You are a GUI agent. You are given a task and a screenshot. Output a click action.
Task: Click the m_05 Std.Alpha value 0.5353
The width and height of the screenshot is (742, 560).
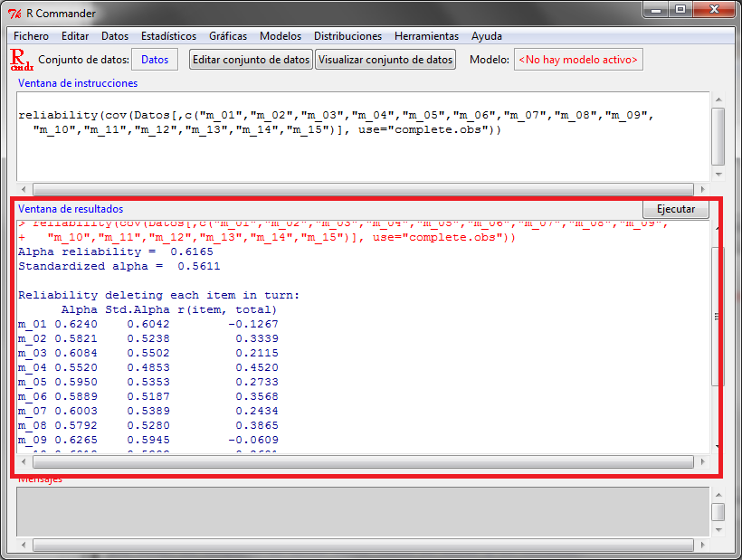click(148, 382)
